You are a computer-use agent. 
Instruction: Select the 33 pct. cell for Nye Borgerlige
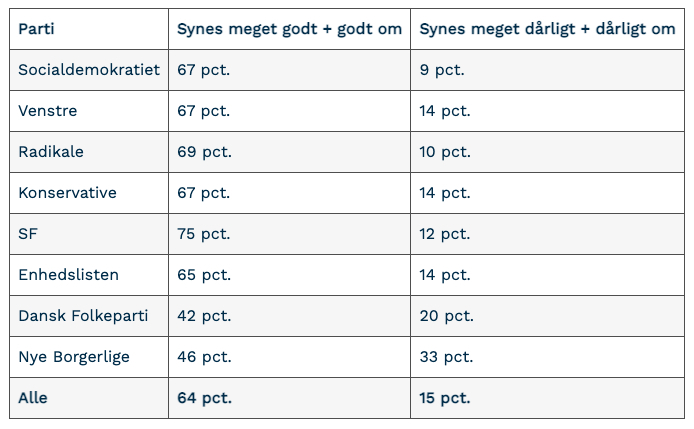coord(446,357)
